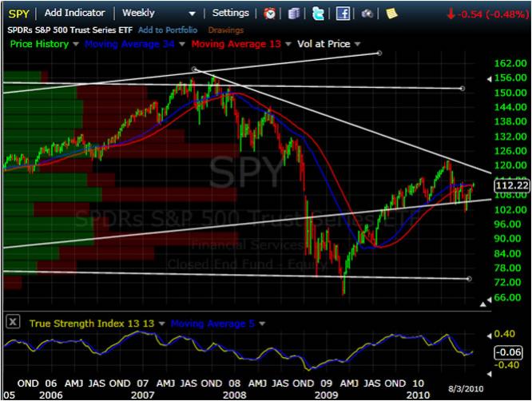The height and width of the screenshot is (401, 532).
Task: Click the Add to Portfolio link
Action: [168, 30]
